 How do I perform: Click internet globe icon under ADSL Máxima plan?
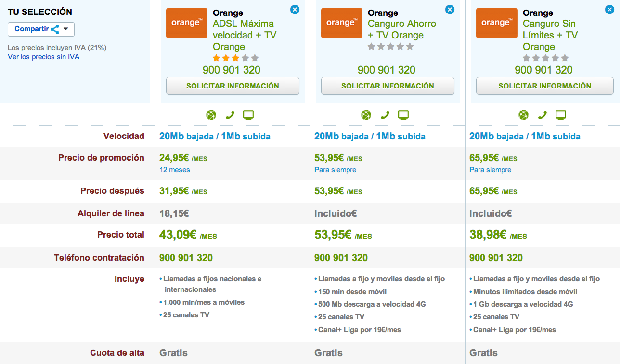click(x=211, y=115)
